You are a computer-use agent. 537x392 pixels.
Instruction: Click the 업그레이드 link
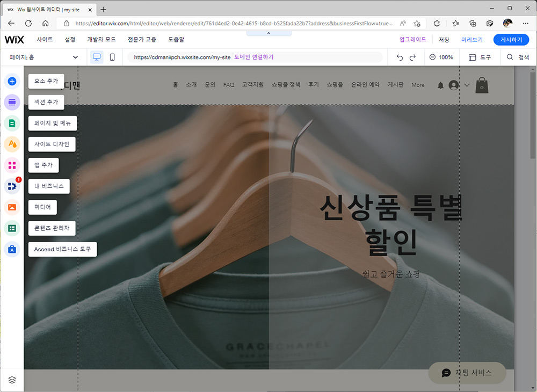pyautogui.click(x=412, y=39)
